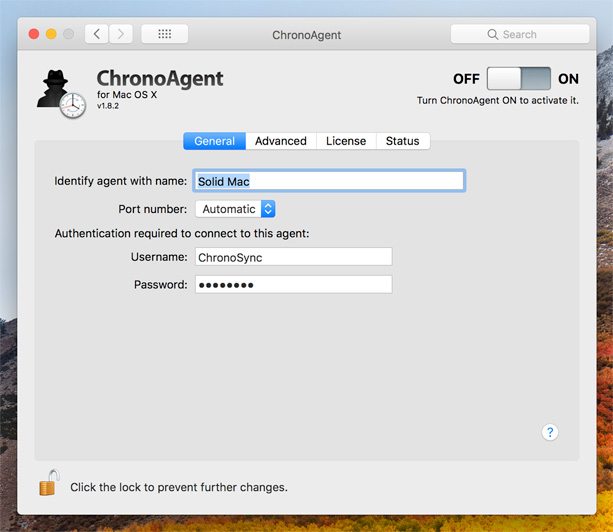Go forward with the right chevron button
The height and width of the screenshot is (532, 613).
(x=121, y=34)
